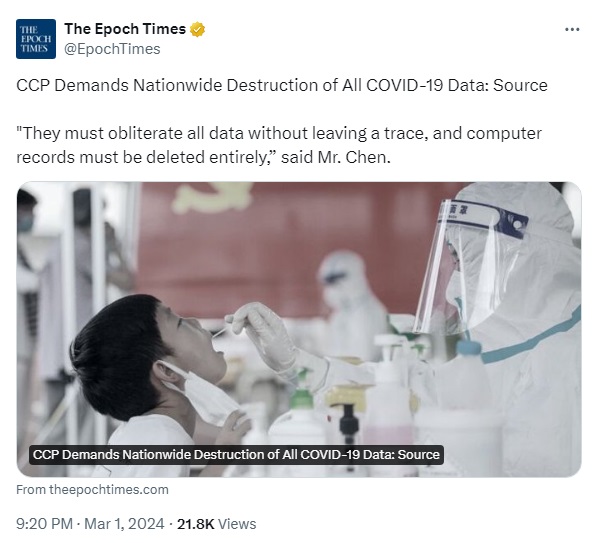Click the Mar 1, 2024 date

tap(124, 524)
